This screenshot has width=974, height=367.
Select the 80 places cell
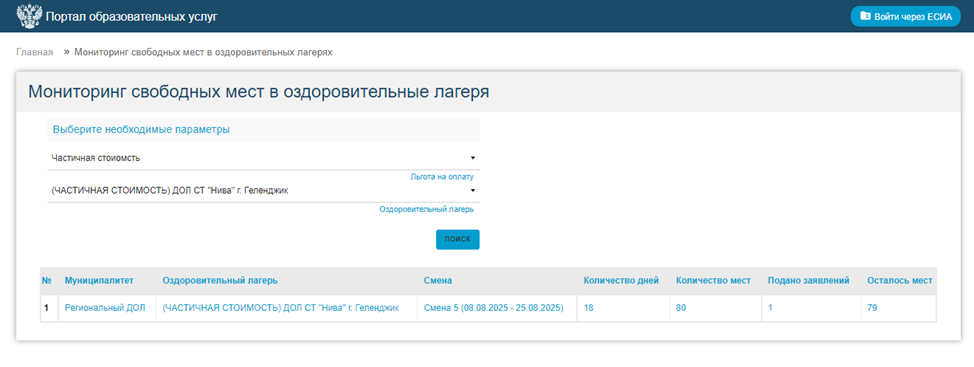click(716, 308)
